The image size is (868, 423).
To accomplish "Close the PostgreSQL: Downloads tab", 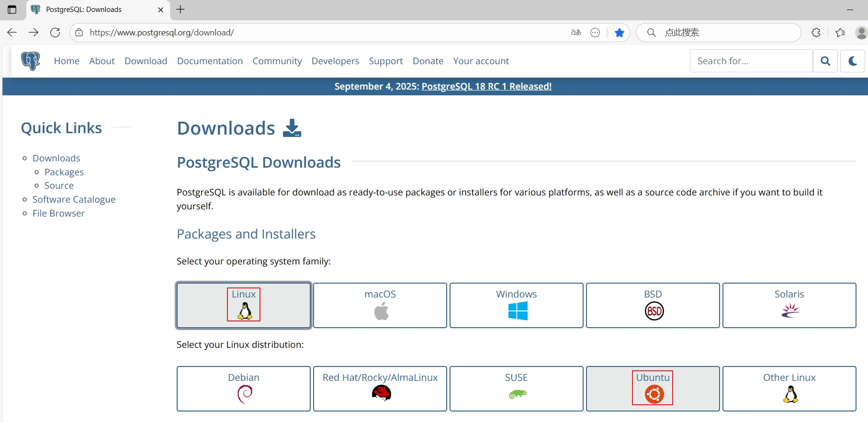I will click(160, 10).
